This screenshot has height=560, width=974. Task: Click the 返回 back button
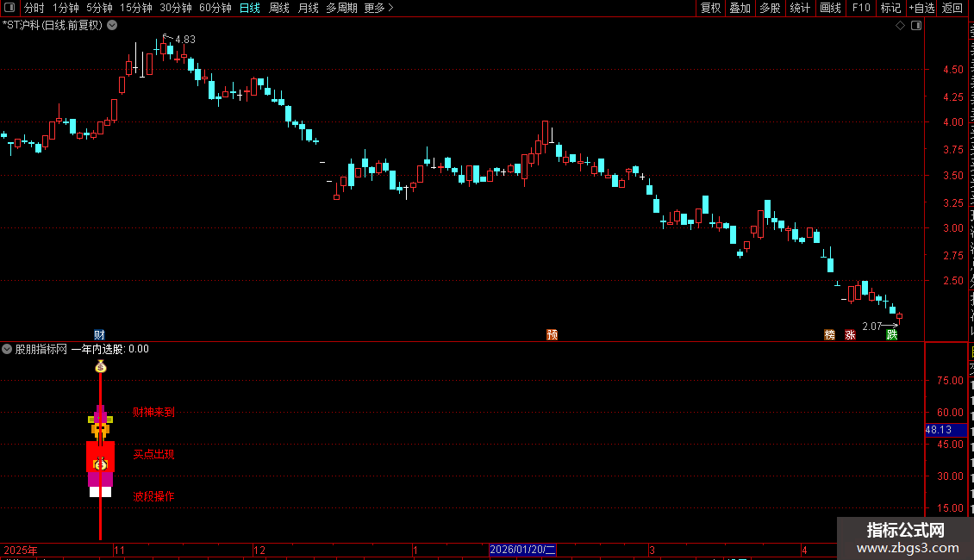952,8
